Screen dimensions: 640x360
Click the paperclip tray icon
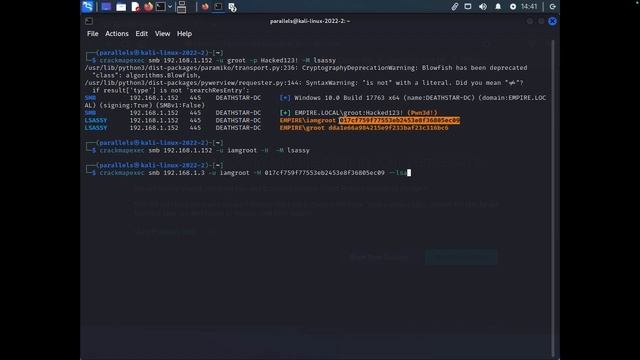[454, 7]
